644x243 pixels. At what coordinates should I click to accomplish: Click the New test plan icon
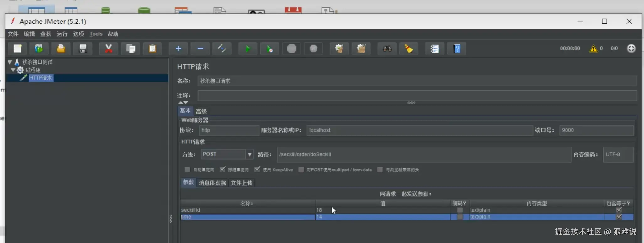[x=17, y=49]
